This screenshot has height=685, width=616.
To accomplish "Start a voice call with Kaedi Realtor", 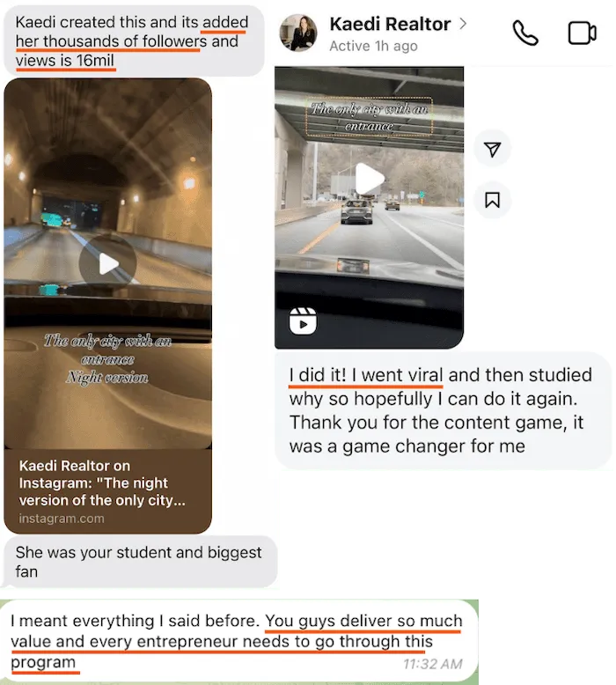I will [525, 33].
